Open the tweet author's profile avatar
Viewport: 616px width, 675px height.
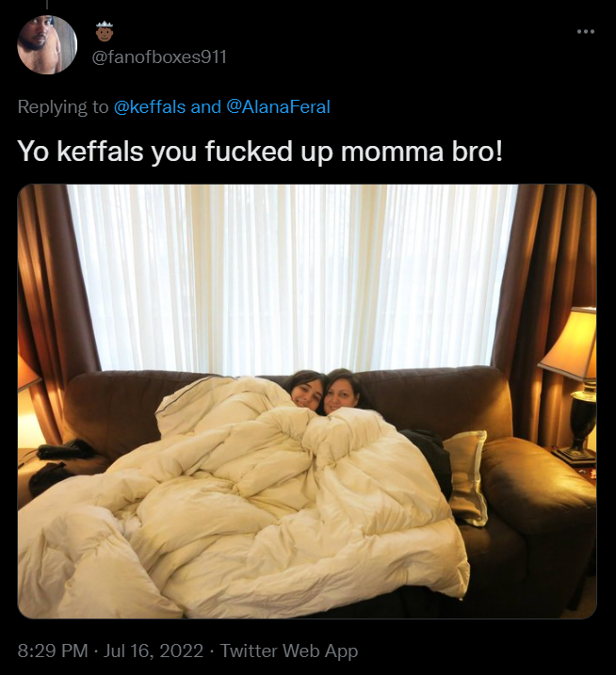(47, 45)
